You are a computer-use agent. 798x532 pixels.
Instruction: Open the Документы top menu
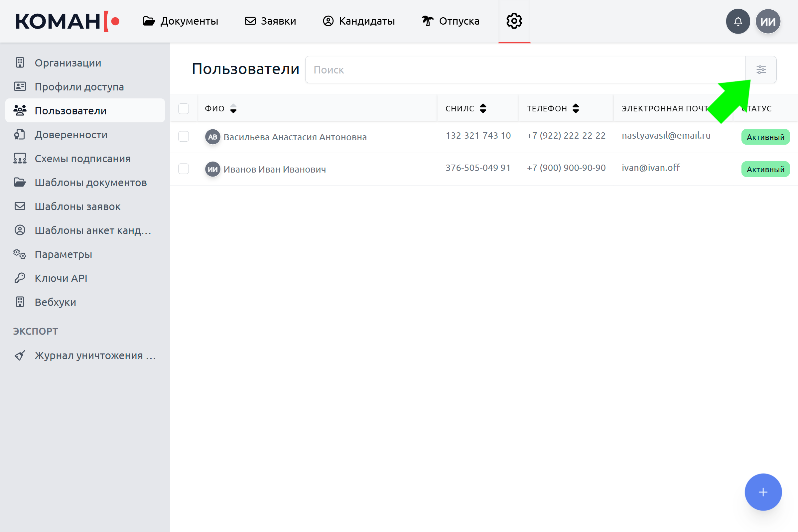[181, 21]
